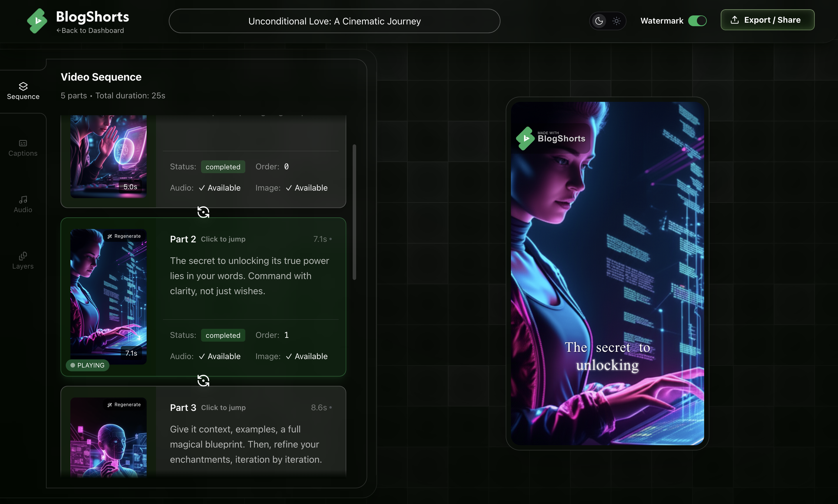838x504 pixels.
Task: Click the video preview frame
Action: pyautogui.click(x=607, y=274)
